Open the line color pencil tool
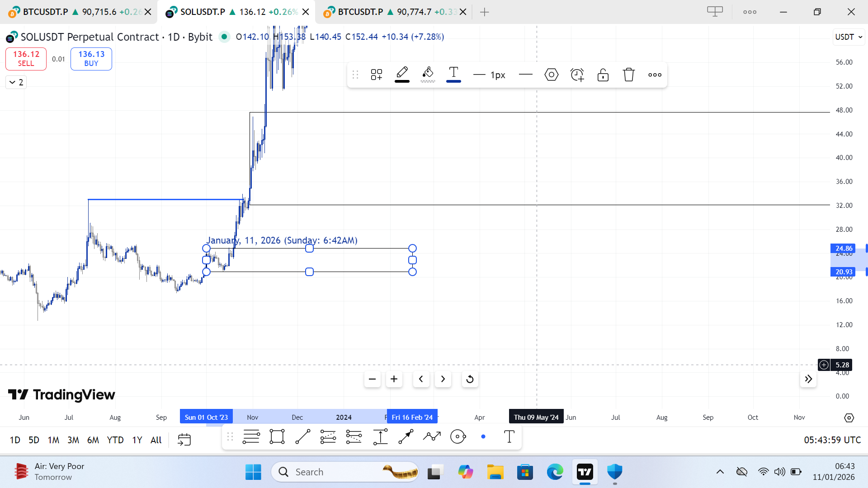The width and height of the screenshot is (868, 488). click(402, 74)
